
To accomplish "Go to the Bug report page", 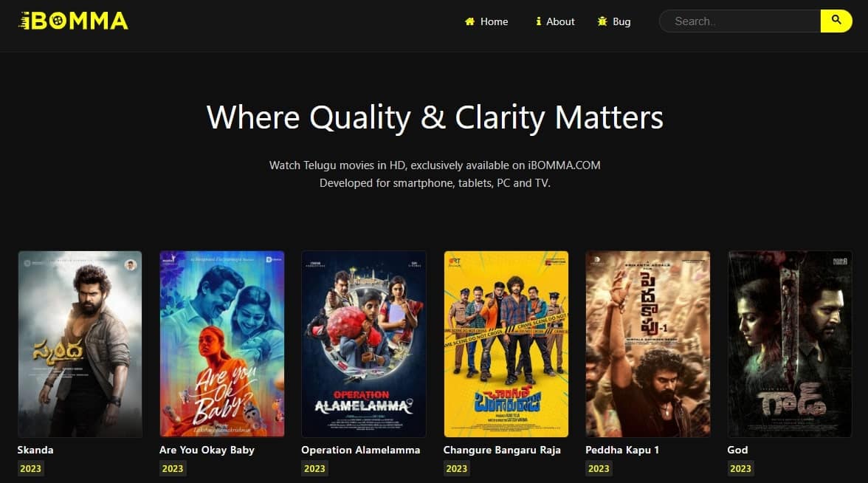I will pos(621,21).
